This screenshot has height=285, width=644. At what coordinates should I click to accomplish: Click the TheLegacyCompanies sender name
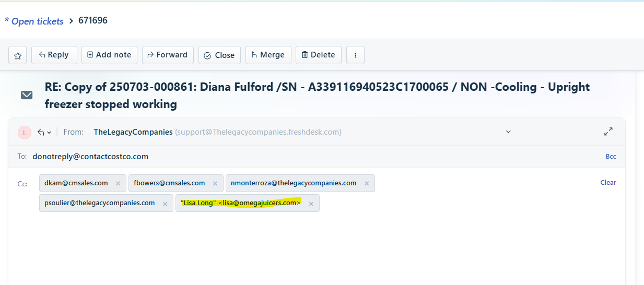pyautogui.click(x=133, y=132)
